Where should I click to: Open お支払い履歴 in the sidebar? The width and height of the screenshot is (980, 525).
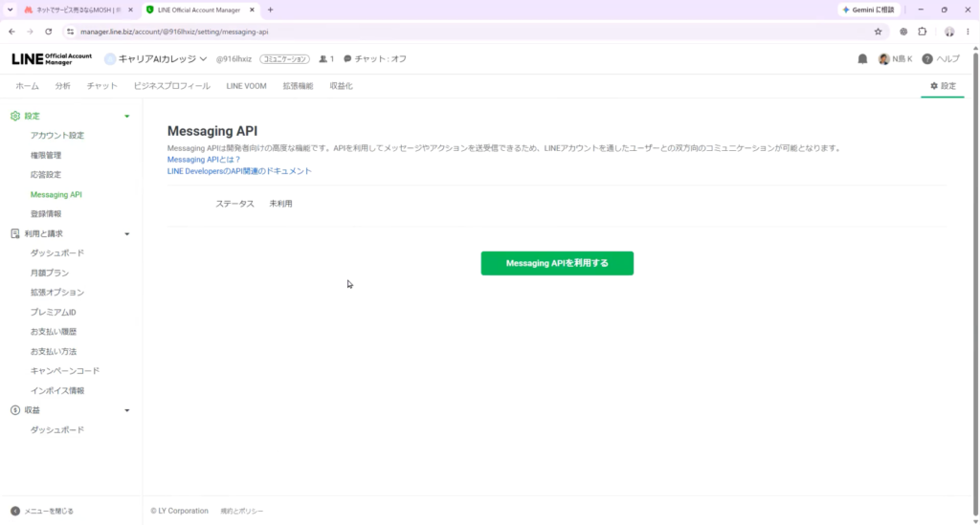click(x=54, y=332)
